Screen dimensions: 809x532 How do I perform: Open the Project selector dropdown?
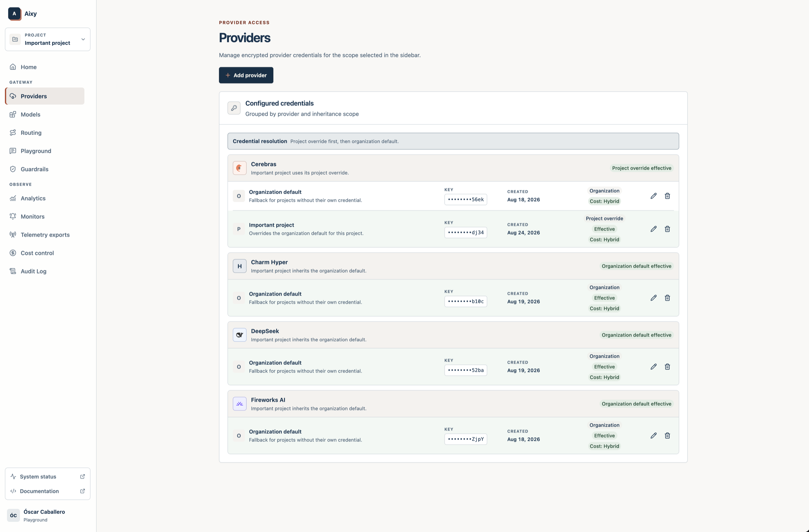point(48,39)
